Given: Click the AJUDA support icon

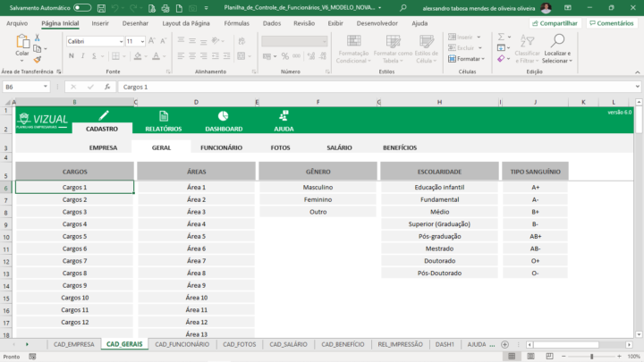Looking at the screenshot, I should tap(284, 116).
